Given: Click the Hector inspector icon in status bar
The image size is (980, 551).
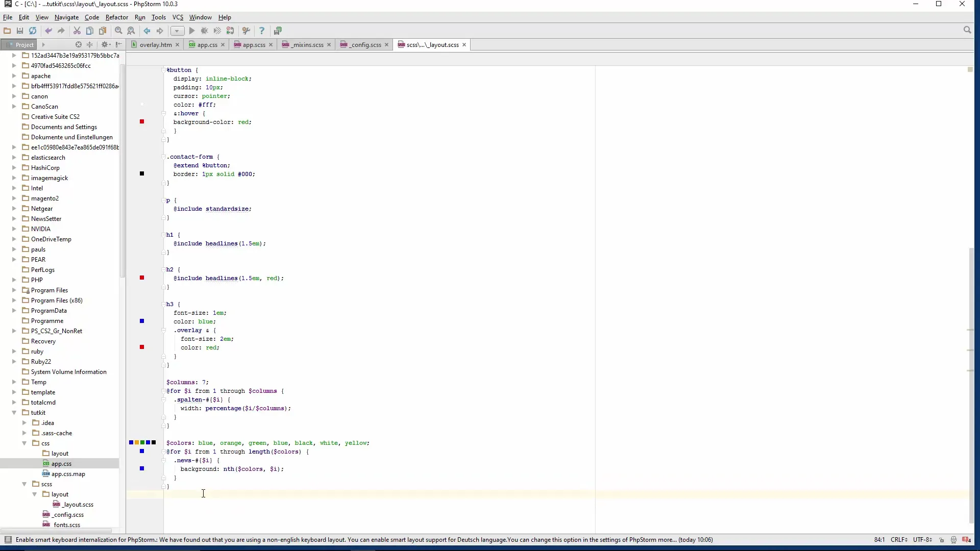Looking at the screenshot, I should pyautogui.click(x=953, y=540).
